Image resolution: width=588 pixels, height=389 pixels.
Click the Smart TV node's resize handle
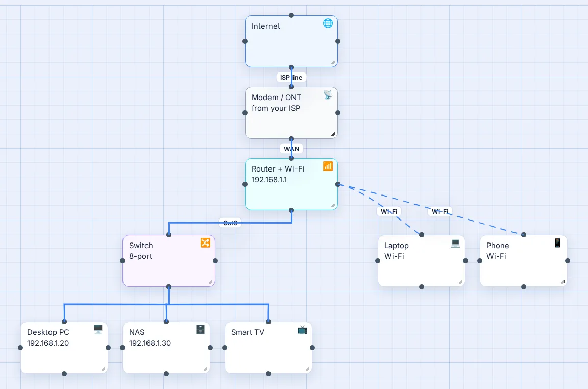point(307,369)
